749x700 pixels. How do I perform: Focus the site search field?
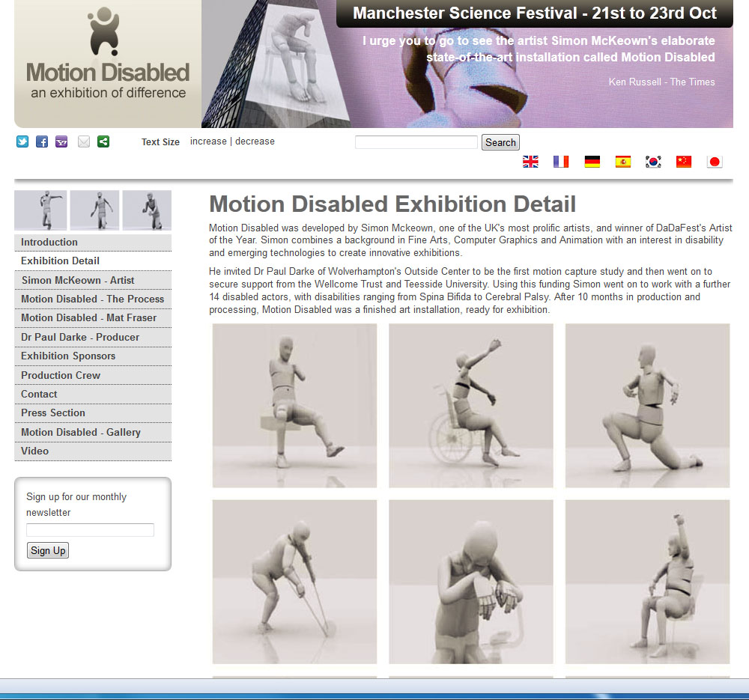416,142
